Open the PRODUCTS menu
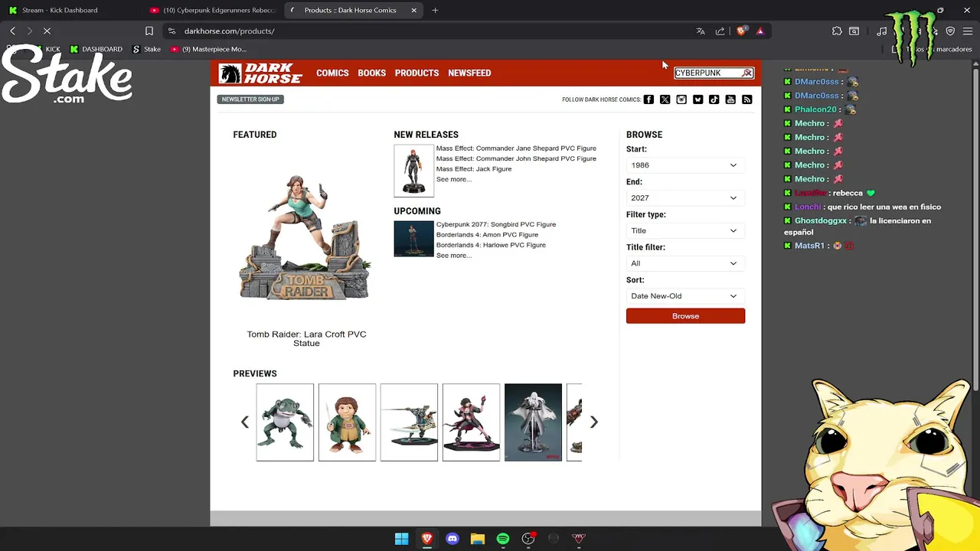The height and width of the screenshot is (551, 980). coord(416,73)
